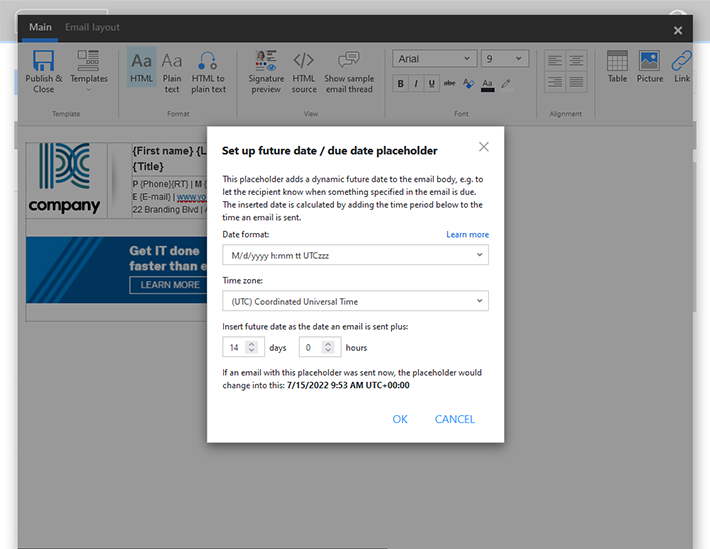Toggle strikethrough formatting
The width and height of the screenshot is (710, 549).
tap(450, 83)
